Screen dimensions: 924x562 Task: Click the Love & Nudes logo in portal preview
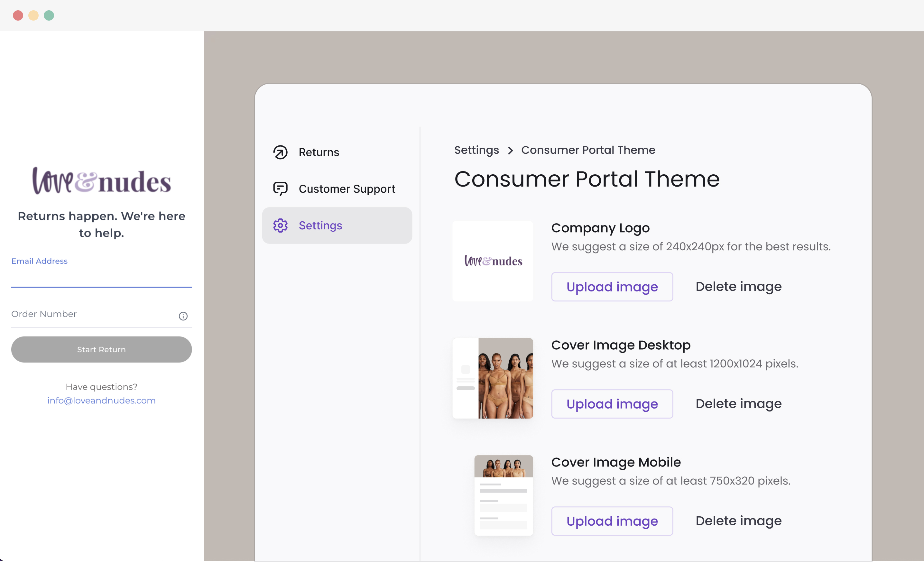point(101,181)
